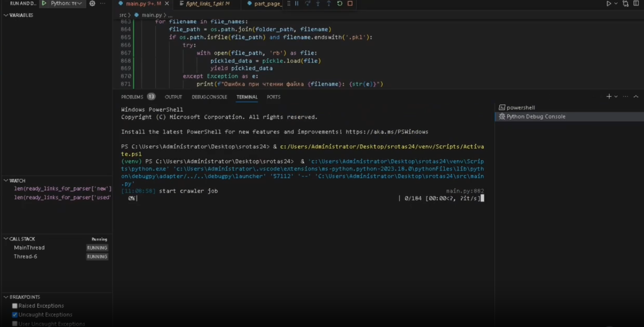Viewport: 644px width, 327px height.
Task: Close the main.py editor tab
Action: click(x=166, y=3)
